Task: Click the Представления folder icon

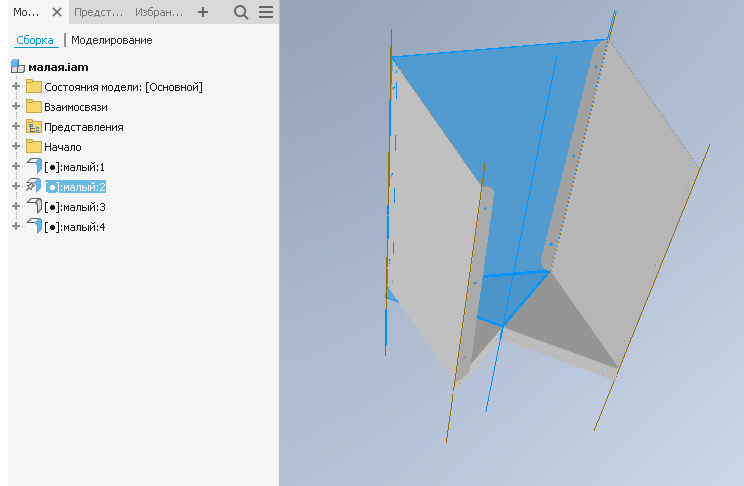Action: (x=34, y=127)
